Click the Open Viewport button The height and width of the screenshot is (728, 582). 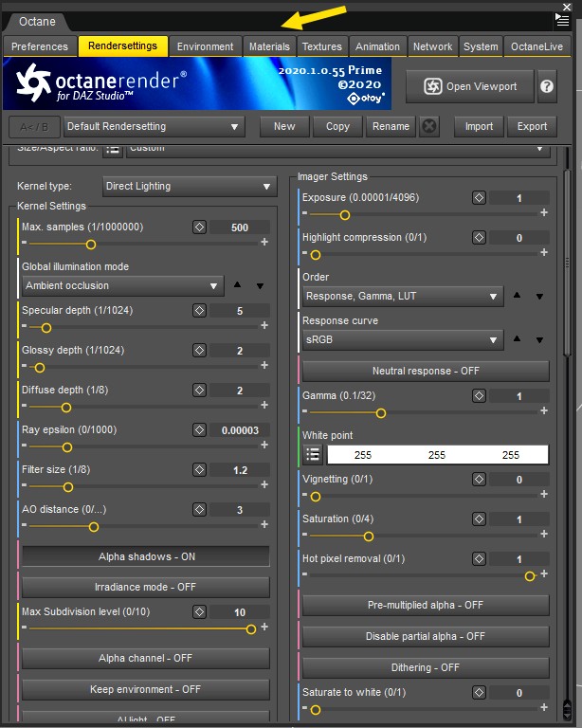click(x=470, y=86)
